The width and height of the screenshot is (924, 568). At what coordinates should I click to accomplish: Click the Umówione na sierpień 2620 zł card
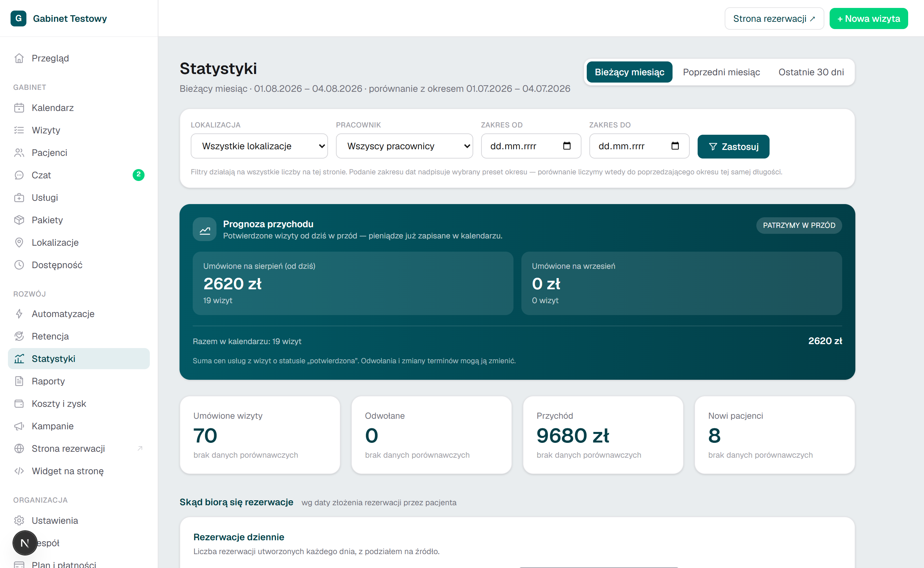353,283
